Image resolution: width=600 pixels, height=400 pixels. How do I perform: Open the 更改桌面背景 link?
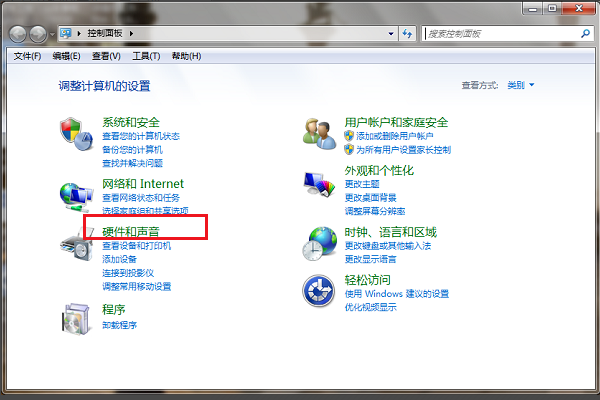click(370, 197)
